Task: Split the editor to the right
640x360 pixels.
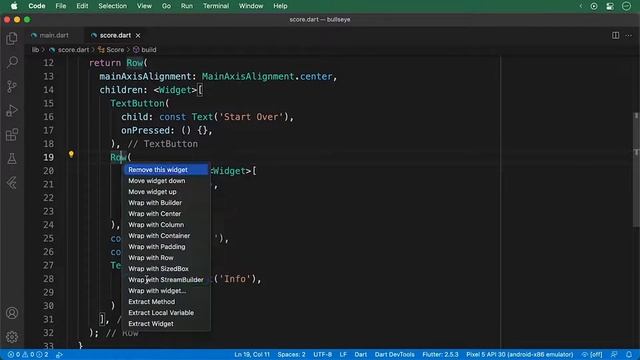Action: coord(615,36)
